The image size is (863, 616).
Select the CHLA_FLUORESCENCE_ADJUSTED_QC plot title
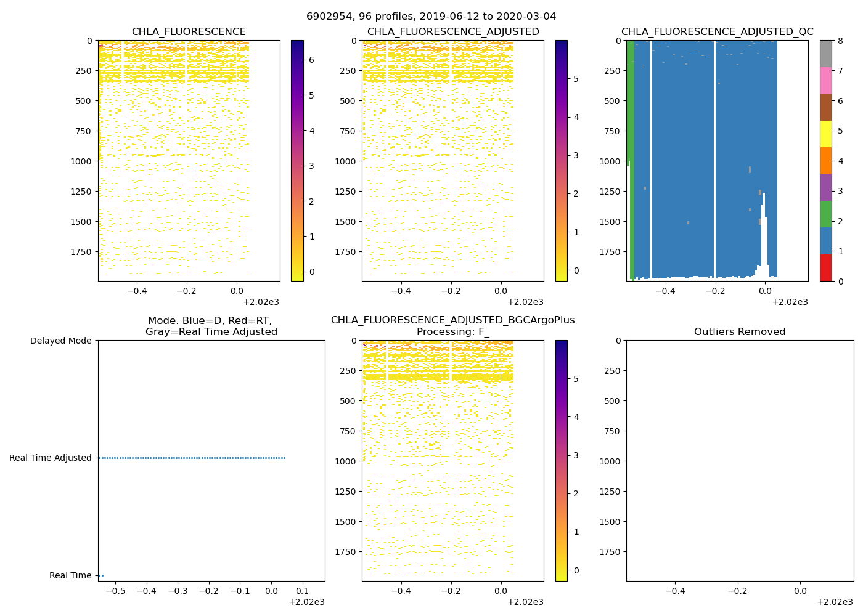[717, 32]
